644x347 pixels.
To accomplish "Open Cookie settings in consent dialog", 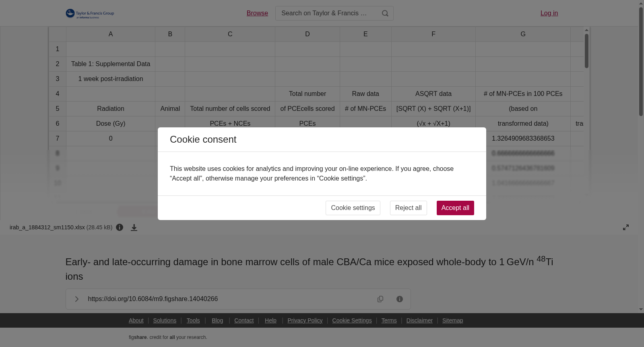I will tap(353, 208).
